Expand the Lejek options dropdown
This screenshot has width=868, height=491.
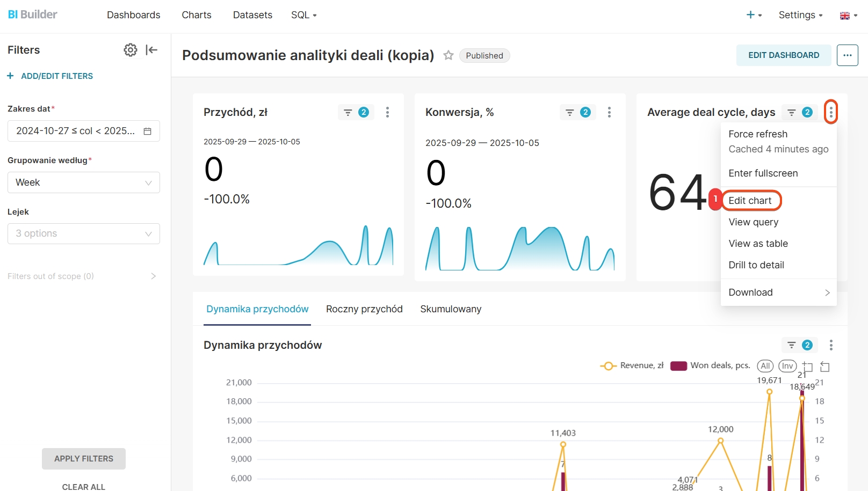84,233
